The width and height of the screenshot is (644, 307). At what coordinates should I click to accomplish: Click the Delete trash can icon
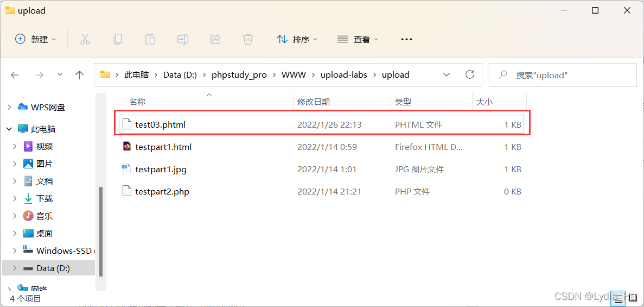click(247, 40)
